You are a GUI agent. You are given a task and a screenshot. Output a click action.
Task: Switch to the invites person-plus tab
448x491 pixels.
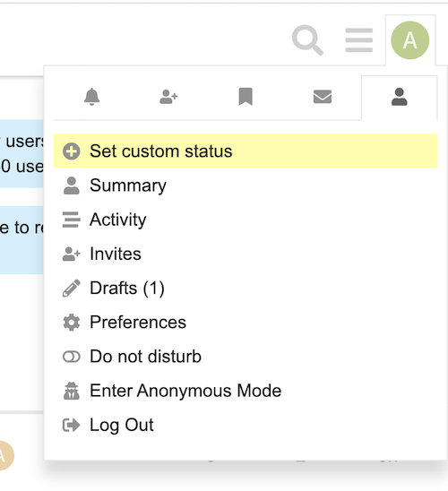(x=168, y=97)
